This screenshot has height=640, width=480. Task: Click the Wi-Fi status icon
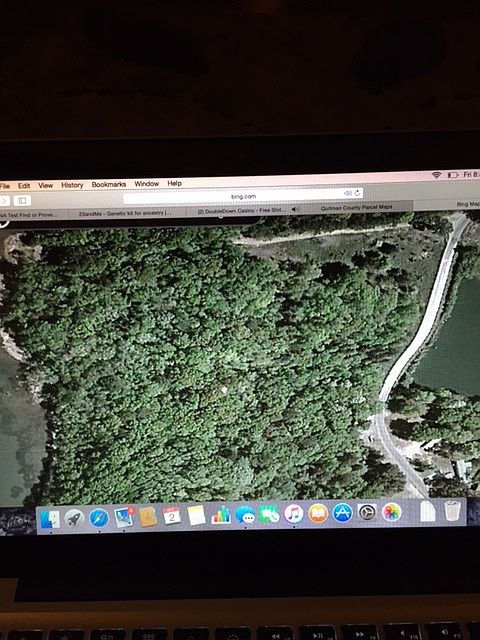tap(436, 175)
